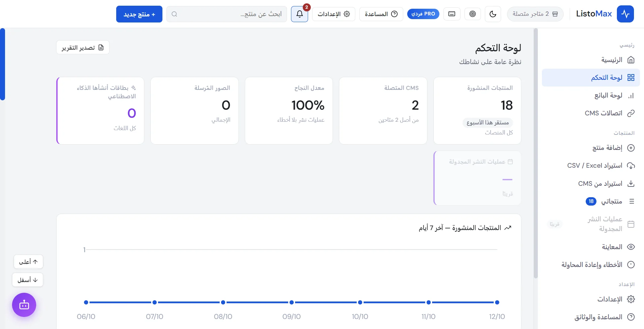This screenshot has width=644, height=329.
Task: Click the ListoMax logo icon
Action: (x=625, y=14)
